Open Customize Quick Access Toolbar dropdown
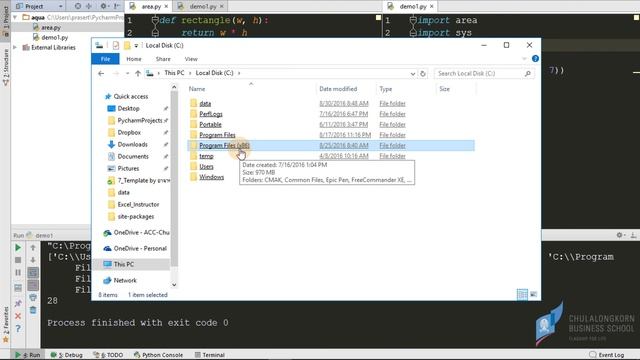Viewport: 640px width, 360px height. point(136,45)
